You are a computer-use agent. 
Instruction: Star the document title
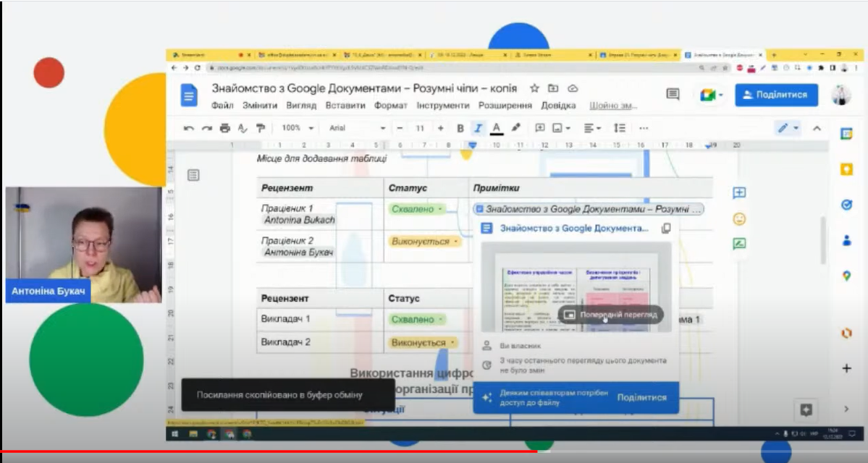pos(534,88)
